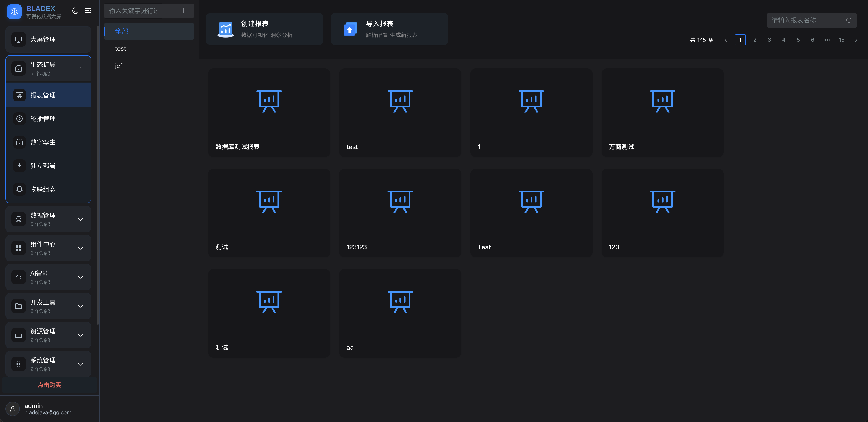The height and width of the screenshot is (422, 868).
Task: Click the 独立部署 download icon
Action: click(19, 166)
